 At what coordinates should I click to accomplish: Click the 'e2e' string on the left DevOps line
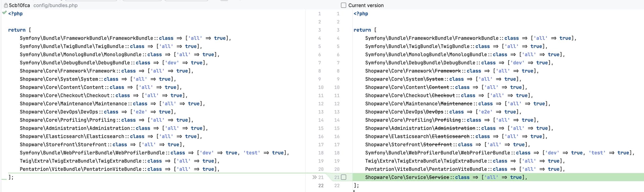coord(140,112)
